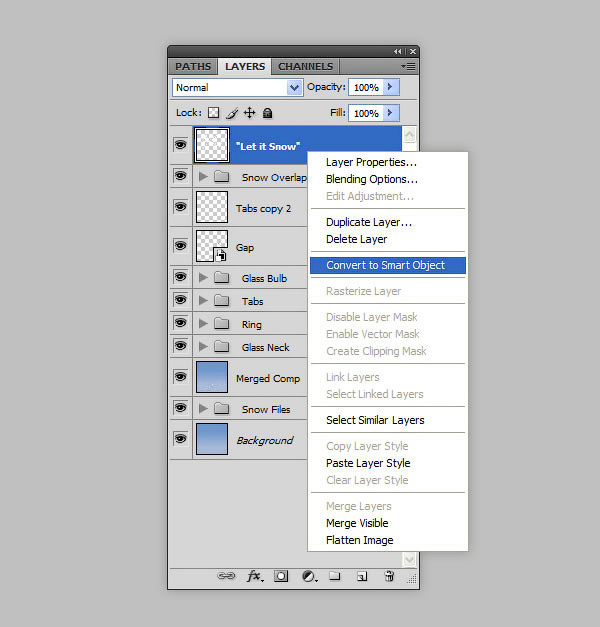Expand the Snow Files group
600x627 pixels.
click(203, 408)
